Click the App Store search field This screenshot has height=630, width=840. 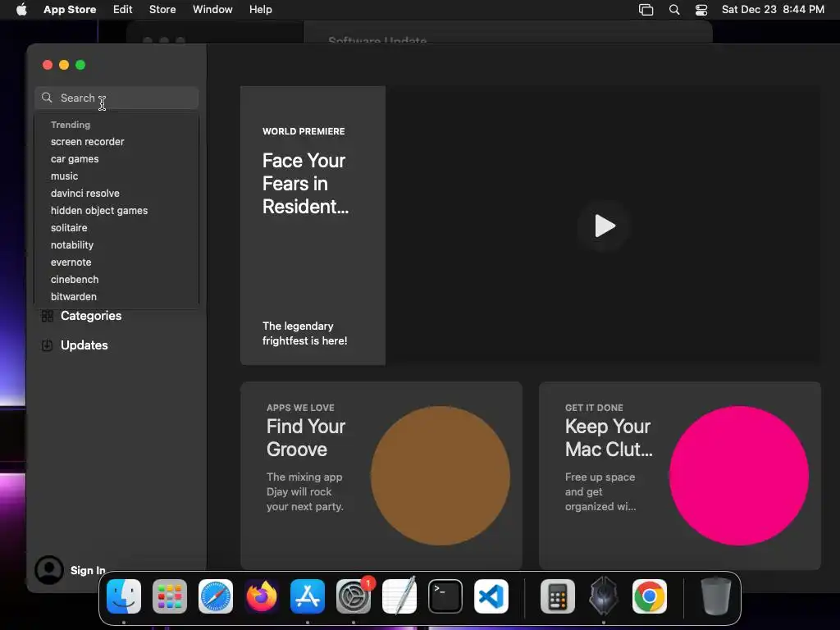pyautogui.click(x=116, y=98)
